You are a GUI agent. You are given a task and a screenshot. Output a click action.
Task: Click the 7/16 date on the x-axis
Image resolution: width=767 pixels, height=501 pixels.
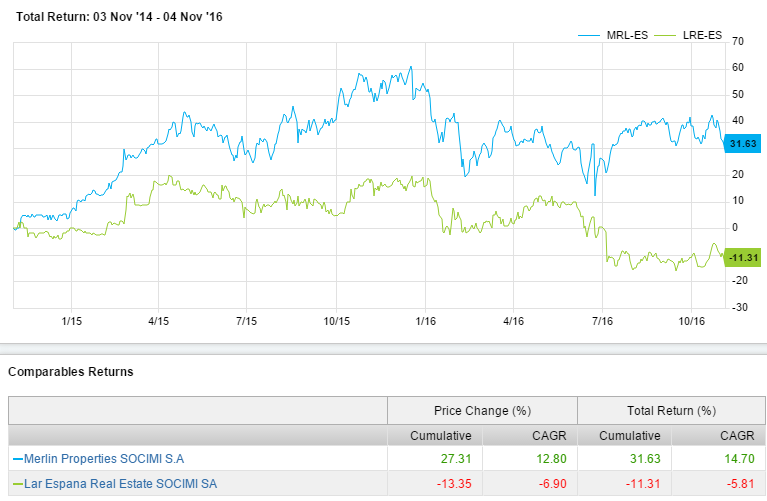point(603,321)
